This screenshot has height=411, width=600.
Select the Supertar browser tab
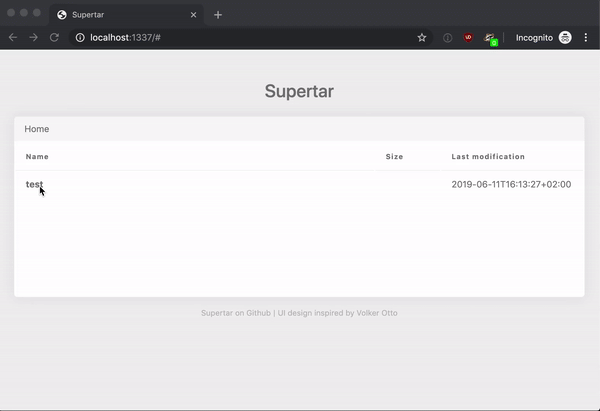point(126,15)
